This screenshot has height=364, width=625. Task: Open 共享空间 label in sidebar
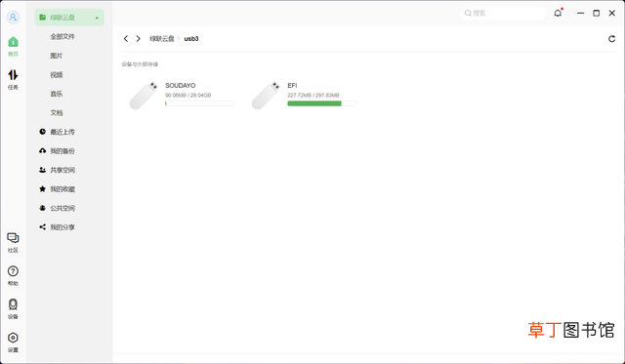coord(62,170)
